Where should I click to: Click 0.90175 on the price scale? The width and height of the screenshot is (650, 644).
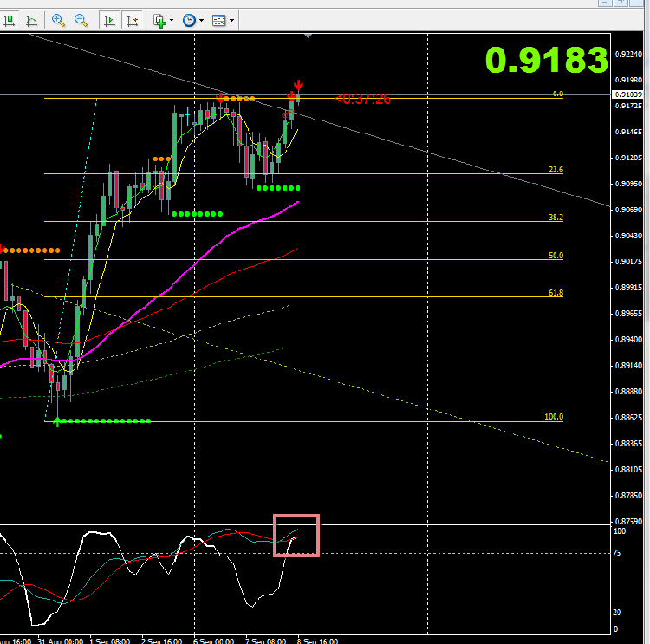click(x=628, y=262)
